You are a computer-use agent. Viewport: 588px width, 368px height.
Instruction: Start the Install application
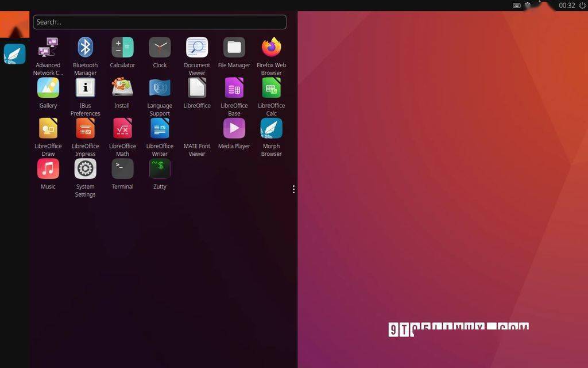(x=122, y=88)
